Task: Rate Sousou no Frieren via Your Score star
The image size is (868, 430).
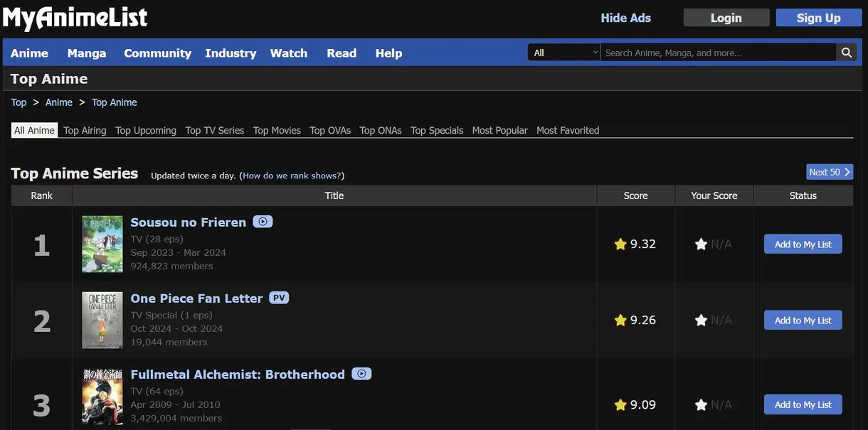Action: tap(701, 244)
